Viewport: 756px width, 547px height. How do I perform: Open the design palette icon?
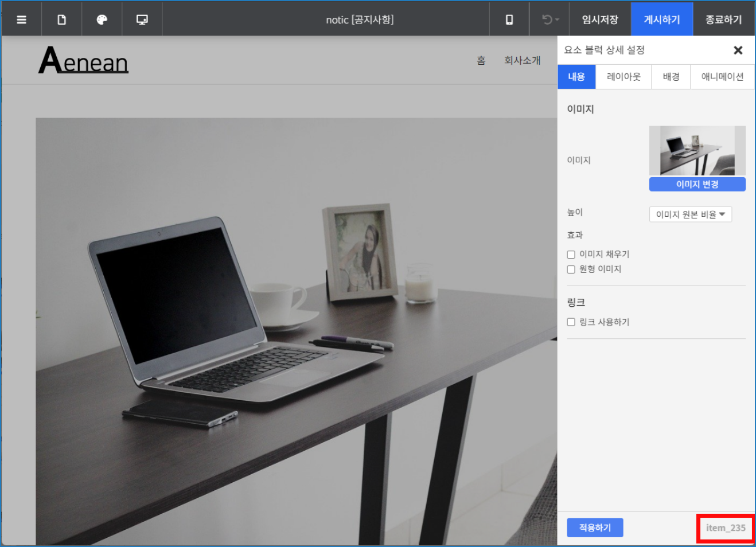click(x=102, y=19)
